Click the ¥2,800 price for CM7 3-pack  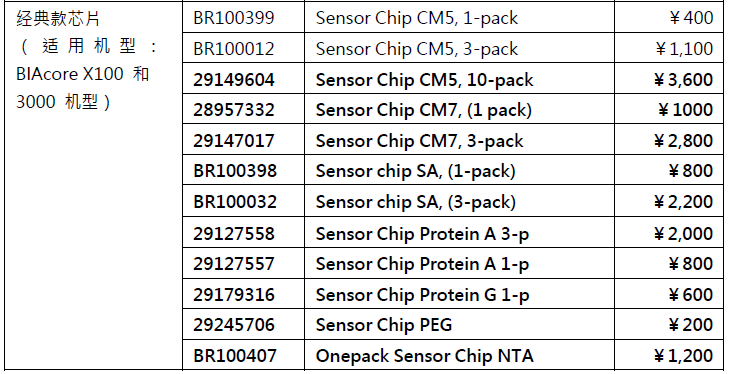683,141
